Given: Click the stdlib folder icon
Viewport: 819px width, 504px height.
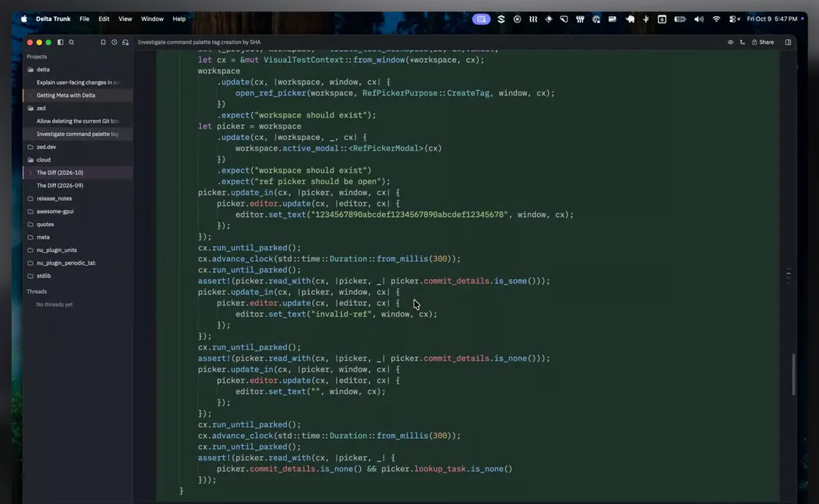Looking at the screenshot, I should [30, 276].
